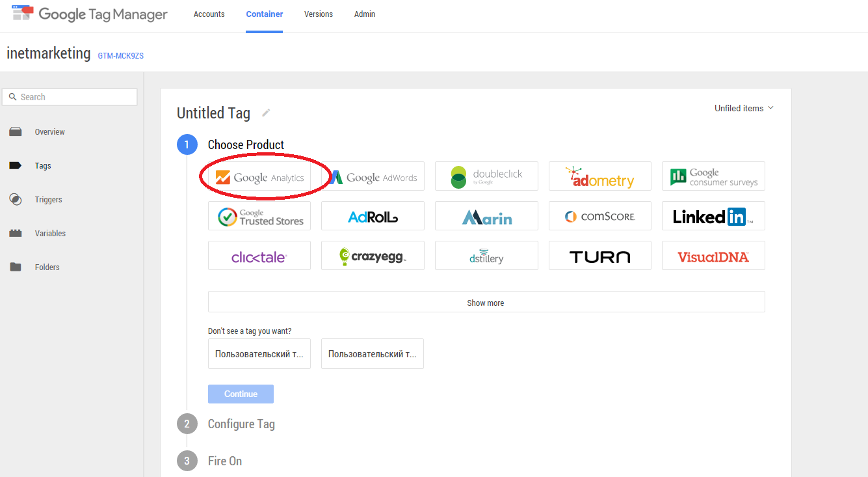Select the Google Analytics product
The height and width of the screenshot is (477, 868).
(x=259, y=176)
